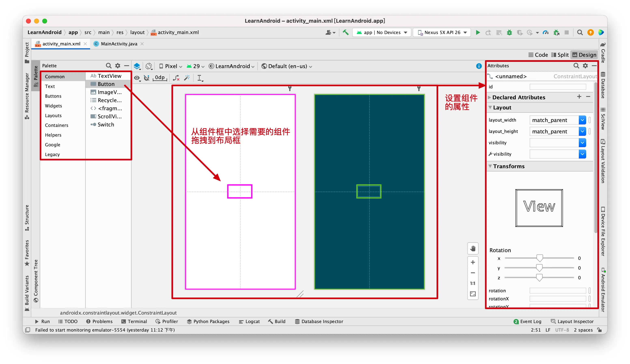Open the Nexus 5X API 26 device dropdown

tap(442, 32)
